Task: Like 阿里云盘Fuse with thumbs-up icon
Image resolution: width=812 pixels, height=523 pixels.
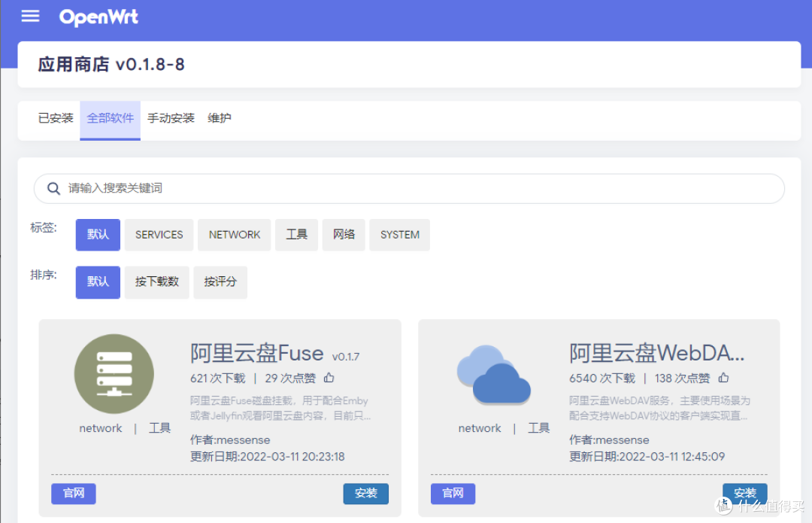Action: pyautogui.click(x=329, y=378)
